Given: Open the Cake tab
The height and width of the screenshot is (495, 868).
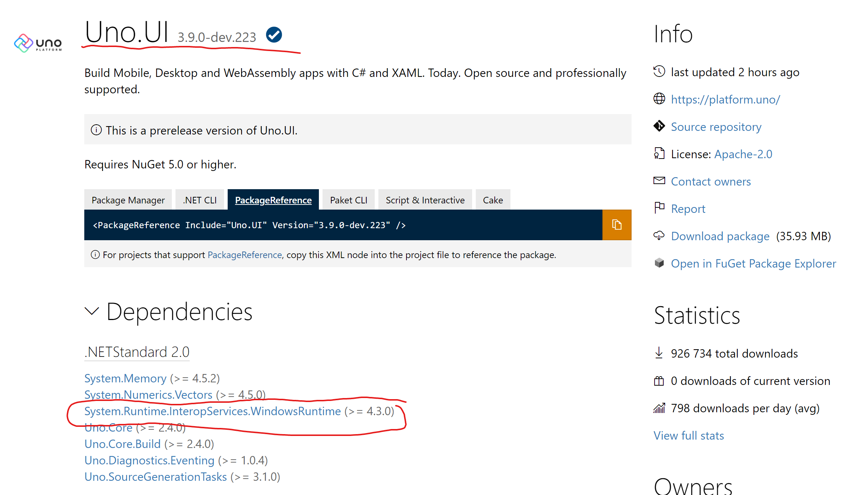Looking at the screenshot, I should [493, 200].
